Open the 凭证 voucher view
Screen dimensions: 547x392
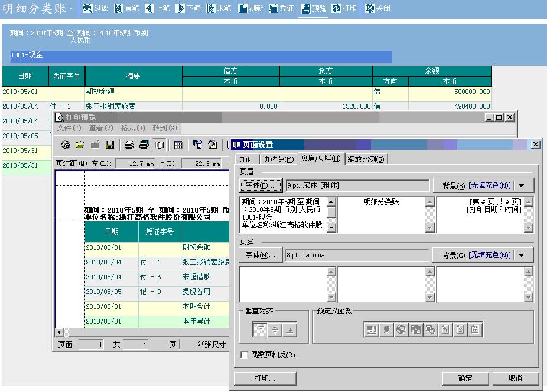point(281,9)
